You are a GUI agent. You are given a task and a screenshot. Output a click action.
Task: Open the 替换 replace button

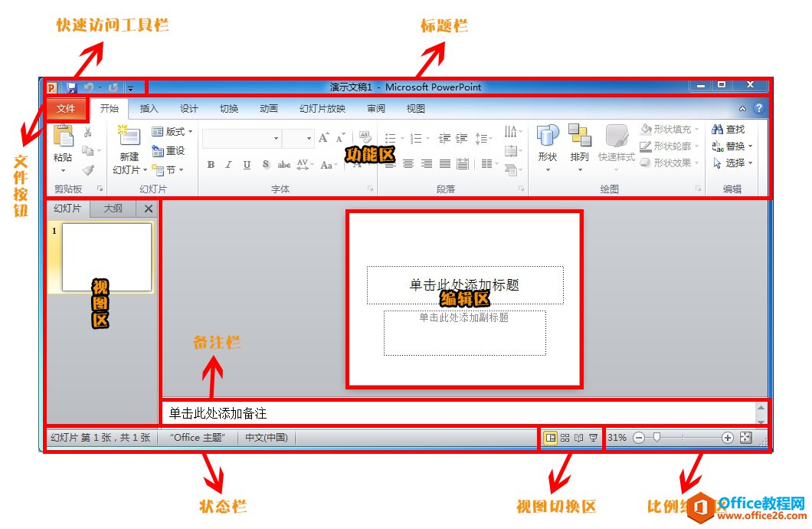pyautogui.click(x=732, y=146)
